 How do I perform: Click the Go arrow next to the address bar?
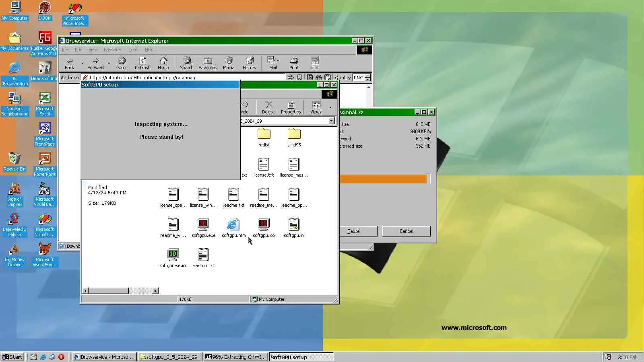click(291, 78)
